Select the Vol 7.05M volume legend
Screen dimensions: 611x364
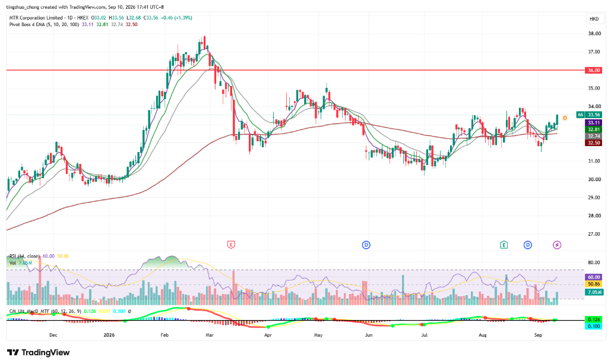21,262
